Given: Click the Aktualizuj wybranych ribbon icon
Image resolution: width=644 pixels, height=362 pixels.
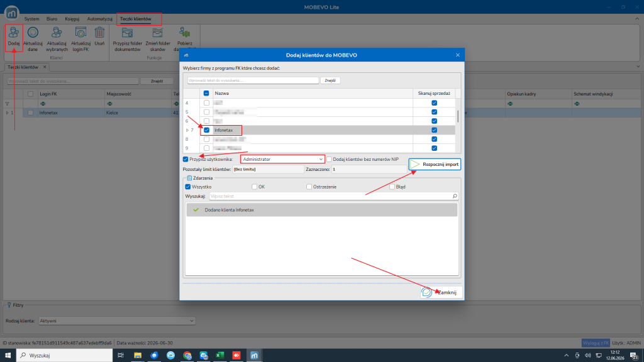Looking at the screenshot, I should click(57, 32).
